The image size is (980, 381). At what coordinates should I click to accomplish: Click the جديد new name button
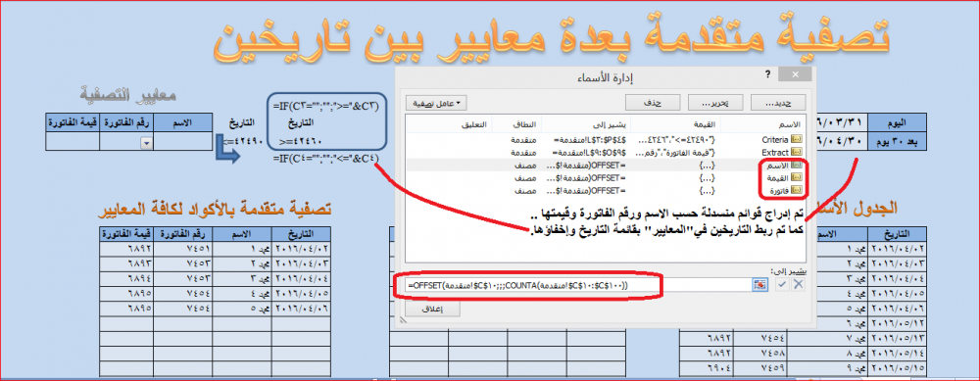[779, 103]
